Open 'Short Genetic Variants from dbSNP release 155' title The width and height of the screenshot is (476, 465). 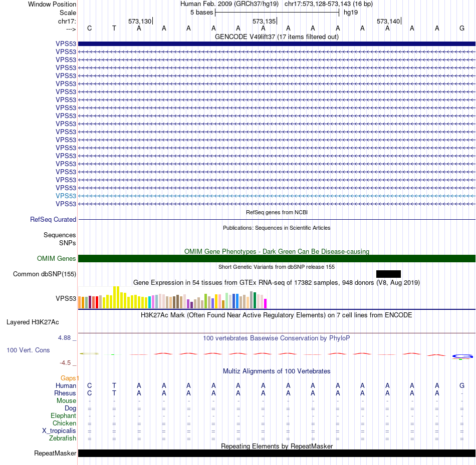(277, 267)
